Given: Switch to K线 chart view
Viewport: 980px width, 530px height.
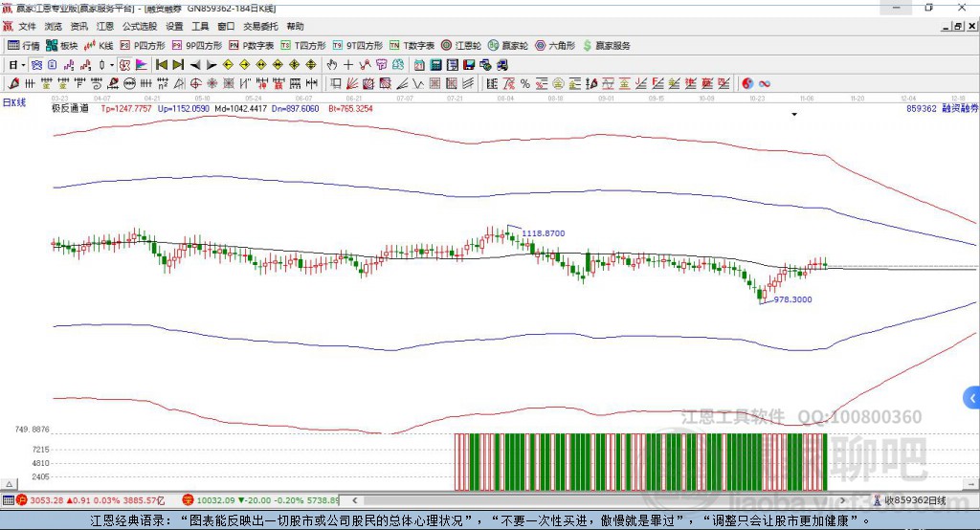Looking at the screenshot, I should (99, 46).
